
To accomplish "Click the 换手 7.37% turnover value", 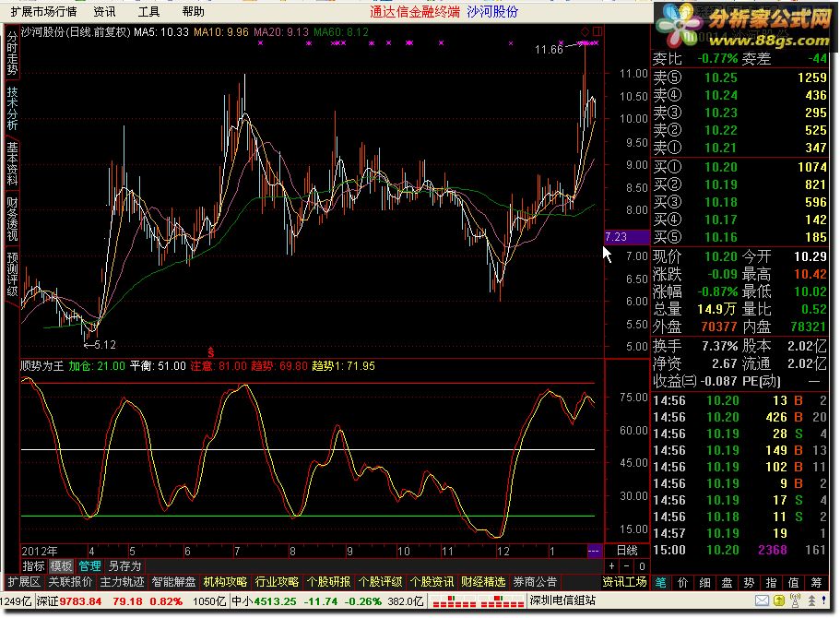I will pos(720,346).
